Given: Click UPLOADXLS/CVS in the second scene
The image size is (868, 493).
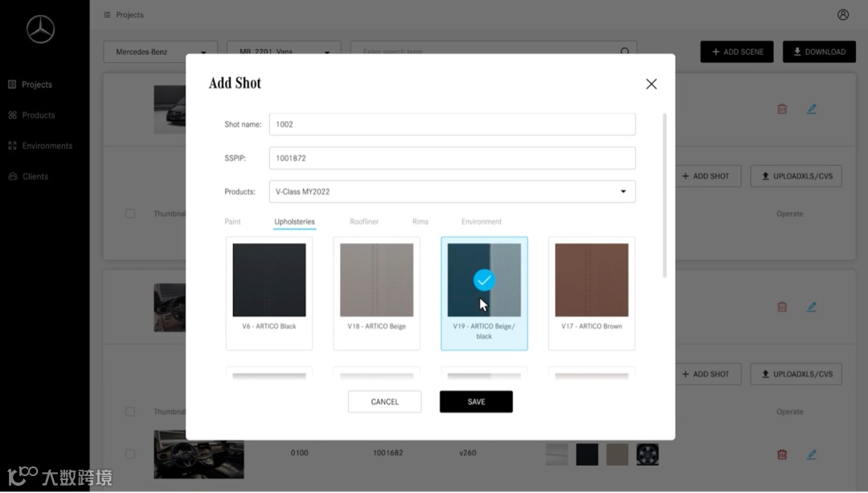Looking at the screenshot, I should pos(796,374).
